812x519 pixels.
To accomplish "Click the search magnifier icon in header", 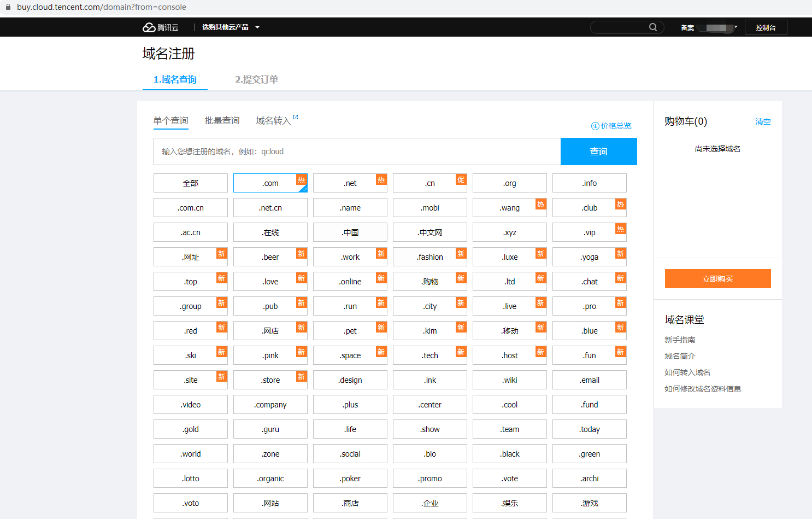I will (x=653, y=27).
